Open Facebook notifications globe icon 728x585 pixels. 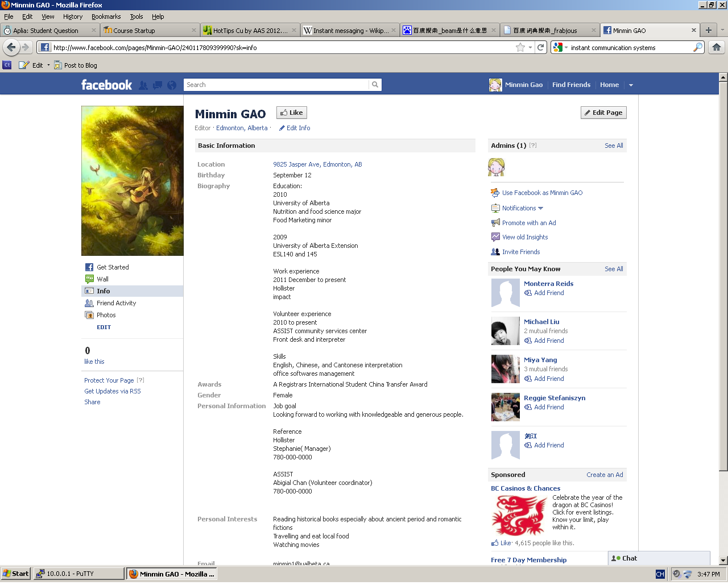pos(171,85)
